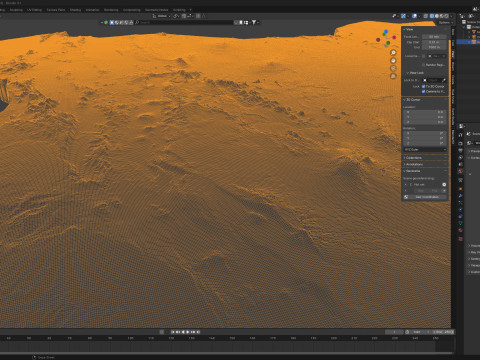Click the zoom magnifier in viewport navigation
The height and width of the screenshot is (360, 480).
click(x=393, y=53)
